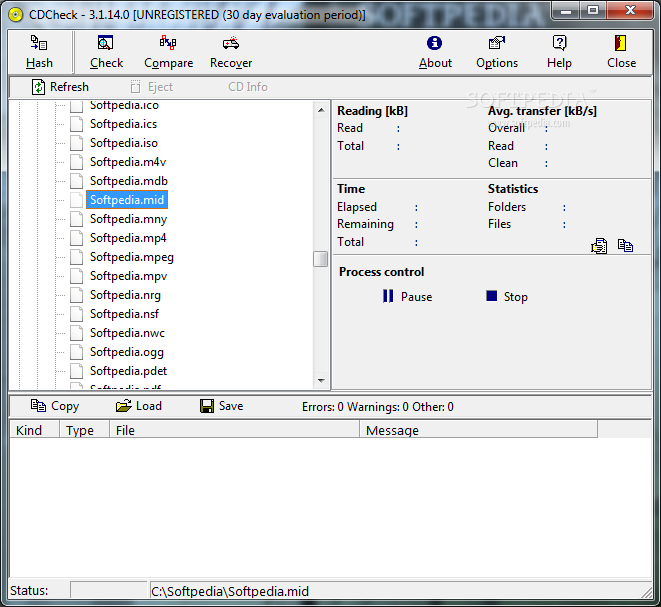The width and height of the screenshot is (661, 607).
Task: Load a saved log file
Action: 139,406
